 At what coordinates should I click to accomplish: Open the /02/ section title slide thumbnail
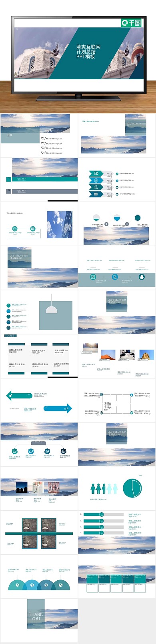pos(39,268)
